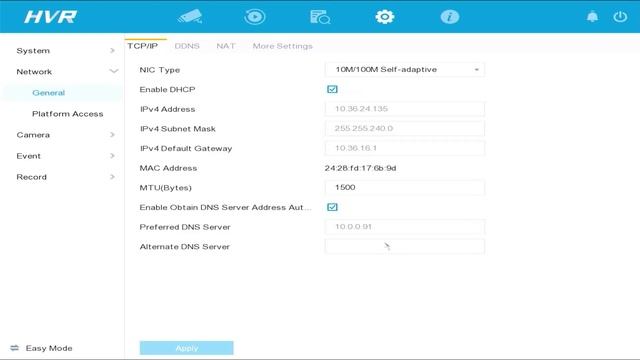Toggle the Enable DHCP checkbox

332,89
